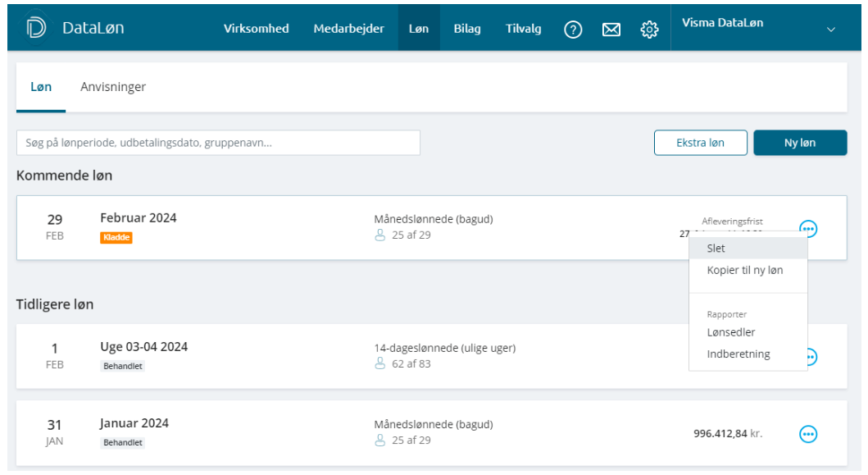Click the Ekstra løn button
Viewport: 868px width, 475px height.
coord(700,143)
